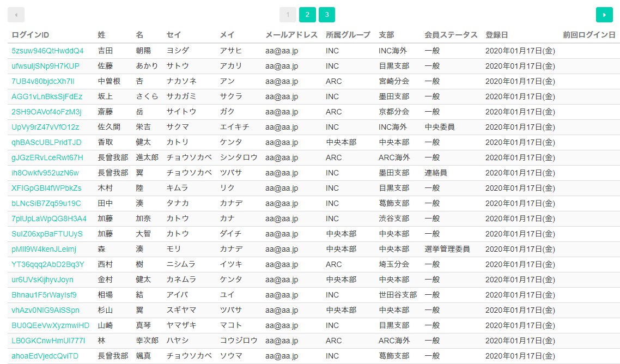Open login ID UpVy9rZ47vVfO12z
620x364 pixels.
(x=45, y=127)
